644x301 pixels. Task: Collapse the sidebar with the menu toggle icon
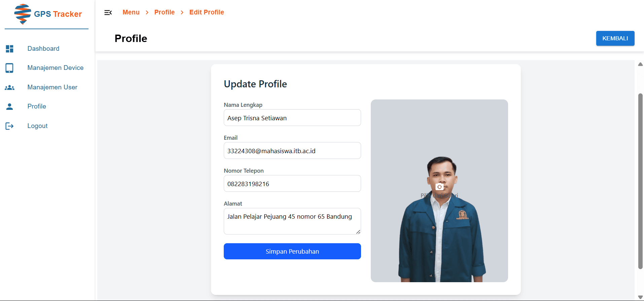pyautogui.click(x=108, y=12)
